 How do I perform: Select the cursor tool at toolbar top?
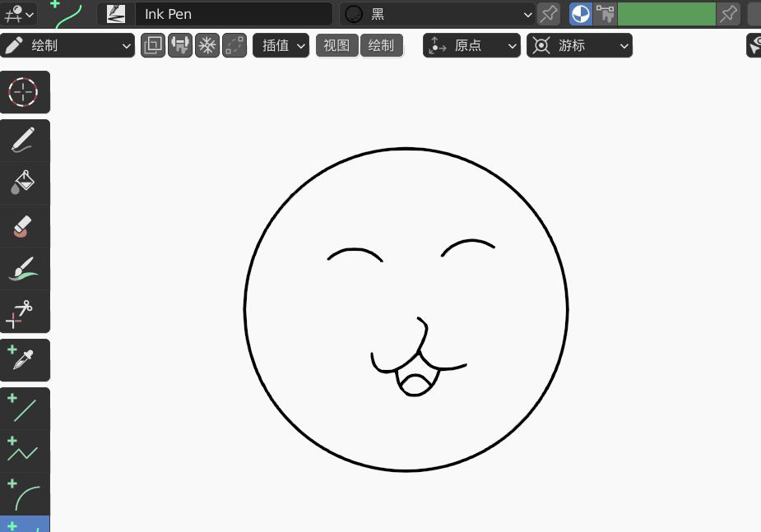pos(25,92)
